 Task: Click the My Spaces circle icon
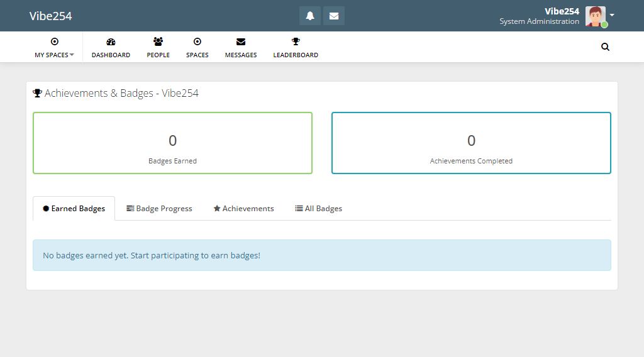(x=54, y=41)
